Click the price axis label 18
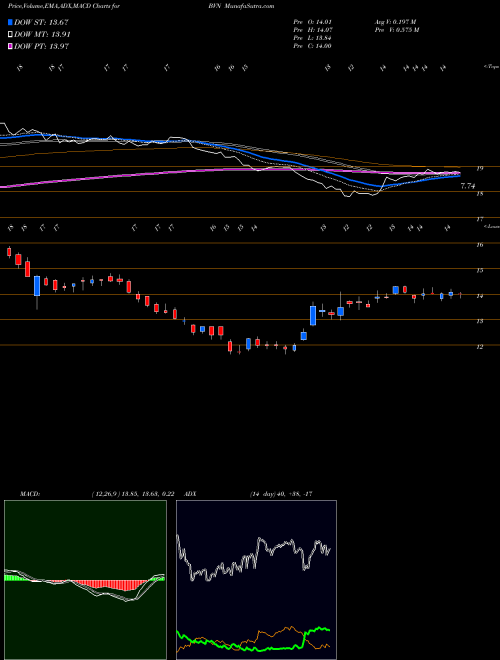Image resolution: width=500 pixels, height=660 pixels. coord(479,194)
